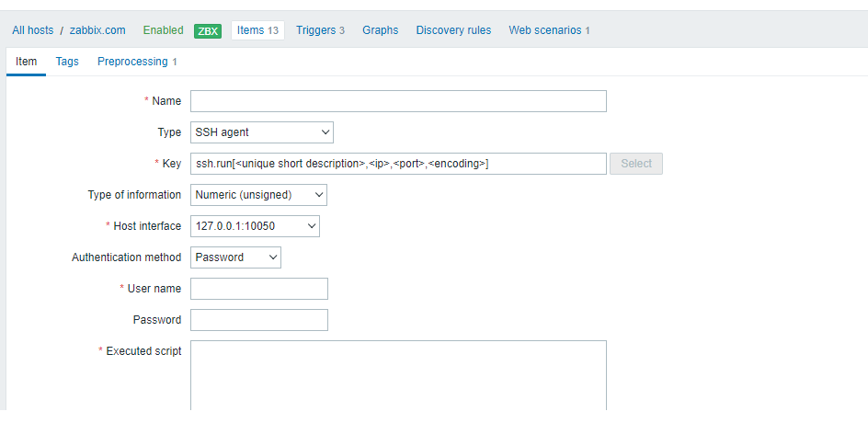
Task: Click the User name input field
Action: pyautogui.click(x=258, y=289)
